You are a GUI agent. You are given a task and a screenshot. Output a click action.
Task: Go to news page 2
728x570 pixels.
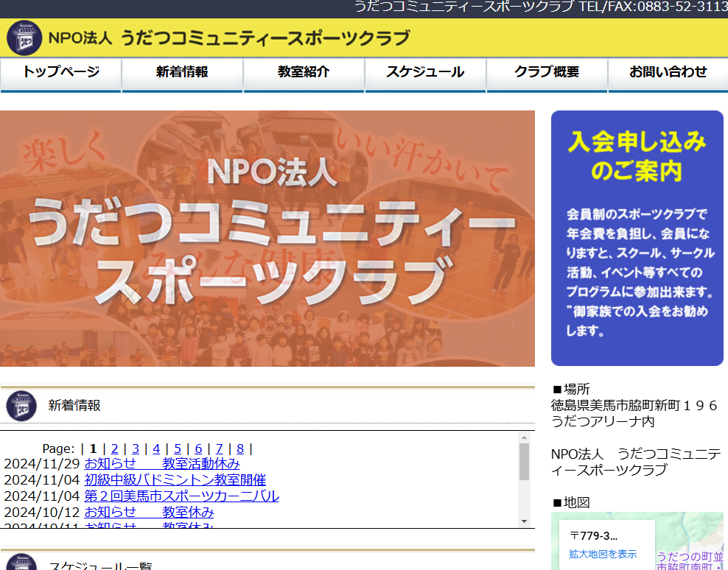click(115, 448)
